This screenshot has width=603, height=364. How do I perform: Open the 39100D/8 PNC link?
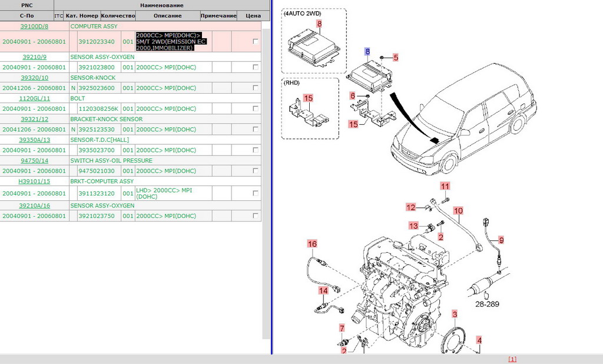[x=34, y=27]
